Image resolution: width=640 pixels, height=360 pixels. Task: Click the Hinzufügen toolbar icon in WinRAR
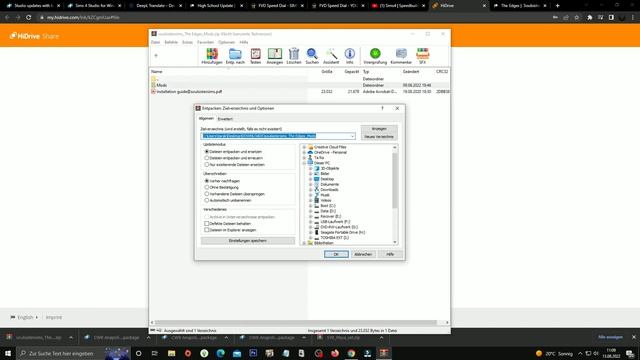pyautogui.click(x=212, y=56)
